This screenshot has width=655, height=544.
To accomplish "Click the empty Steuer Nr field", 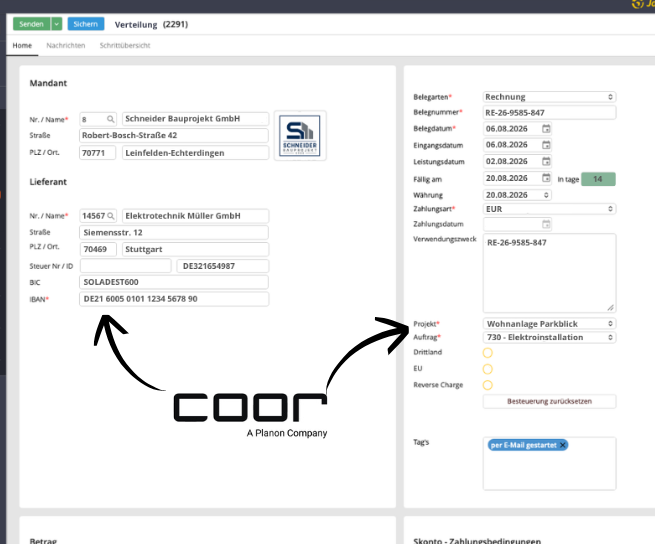I will 125,266.
